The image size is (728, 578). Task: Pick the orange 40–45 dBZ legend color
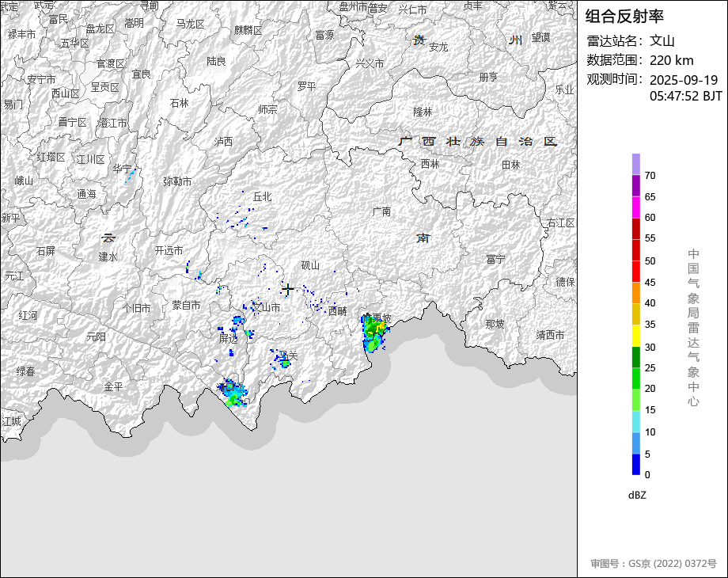coord(635,293)
